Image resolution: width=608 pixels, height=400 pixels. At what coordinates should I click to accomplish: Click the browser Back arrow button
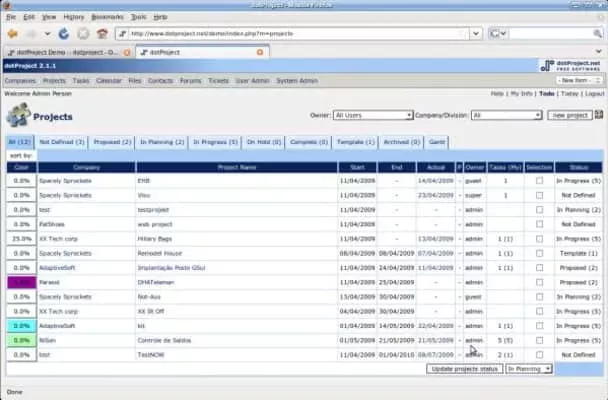[13, 33]
